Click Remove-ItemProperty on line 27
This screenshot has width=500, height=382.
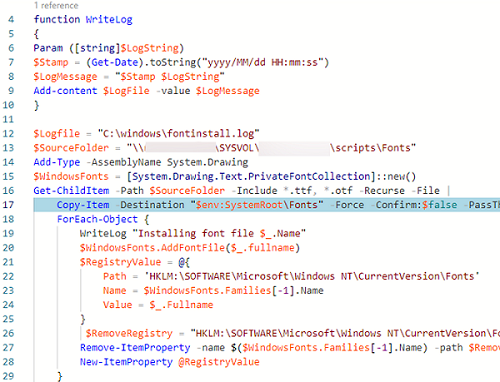coord(135,348)
